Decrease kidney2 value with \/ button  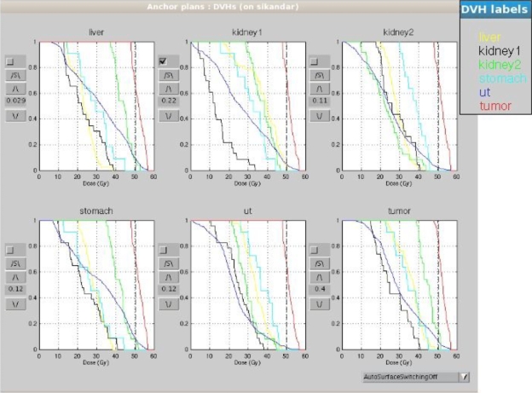click(319, 116)
